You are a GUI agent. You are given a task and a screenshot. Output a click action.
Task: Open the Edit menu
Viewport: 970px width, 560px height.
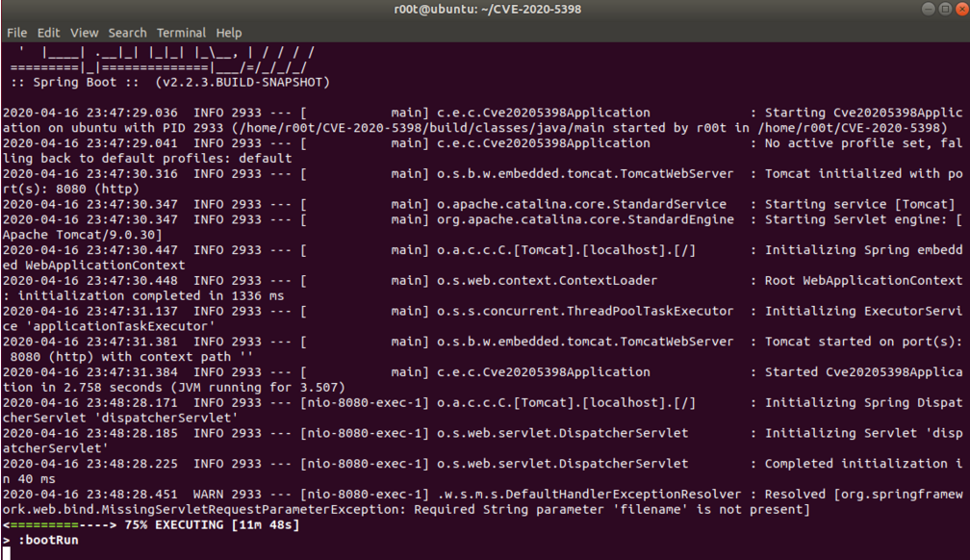pos(48,33)
